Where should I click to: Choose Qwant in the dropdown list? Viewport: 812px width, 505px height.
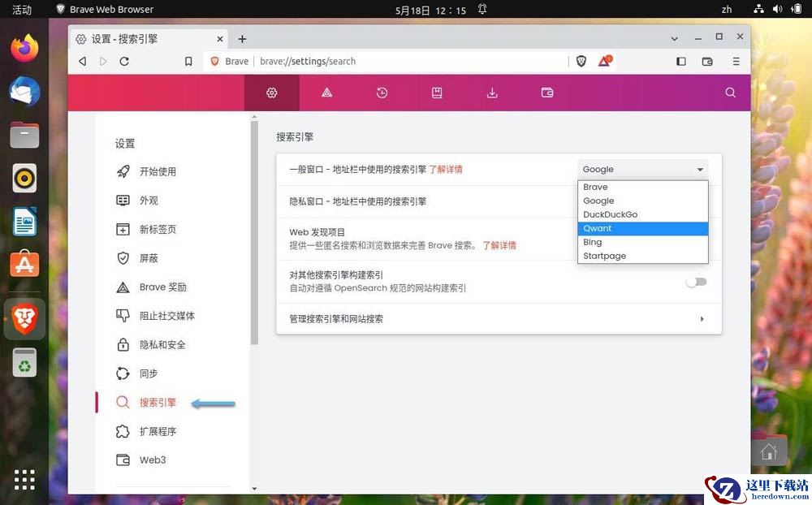pyautogui.click(x=642, y=228)
